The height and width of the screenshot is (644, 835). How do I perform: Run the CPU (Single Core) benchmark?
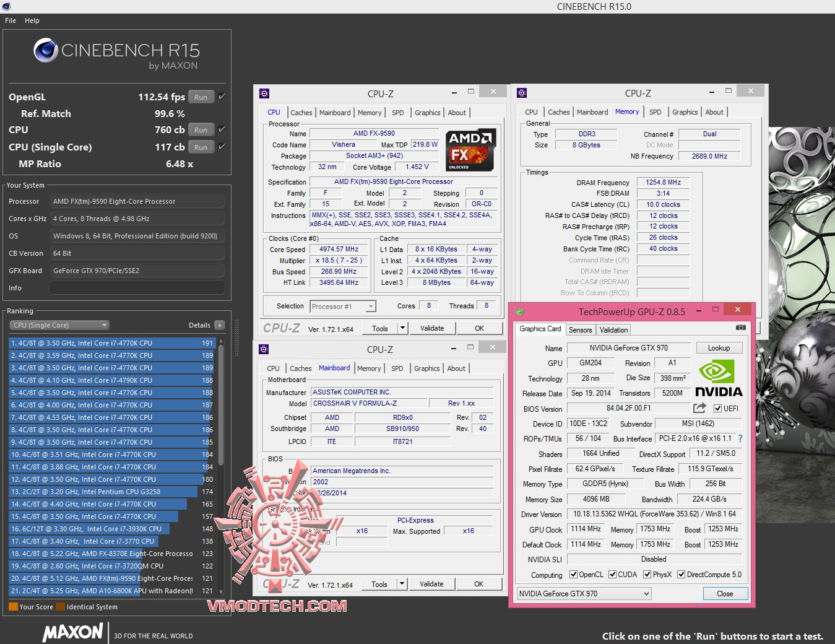[x=201, y=147]
